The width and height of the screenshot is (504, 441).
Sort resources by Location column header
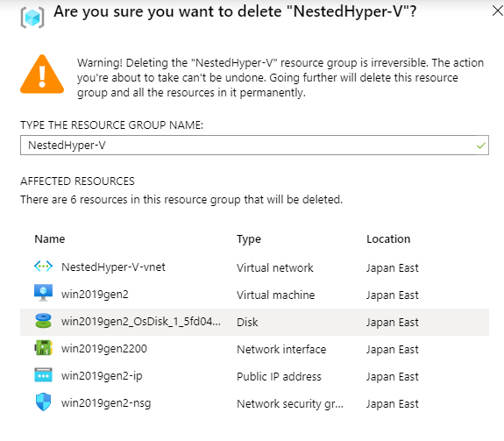tap(388, 239)
